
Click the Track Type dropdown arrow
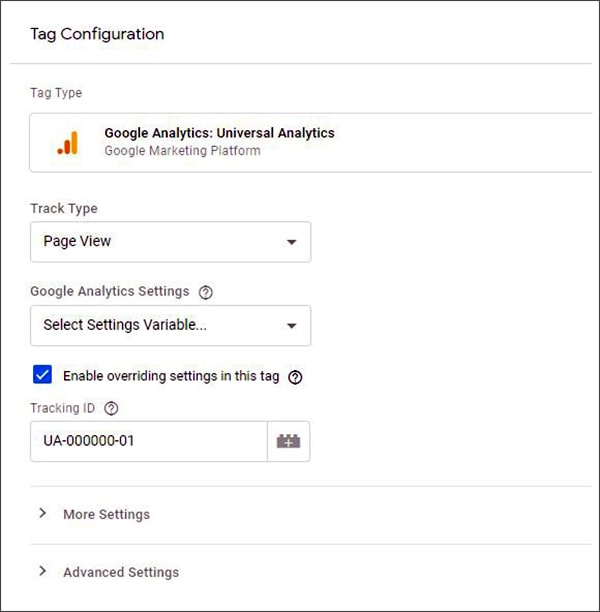click(x=291, y=242)
